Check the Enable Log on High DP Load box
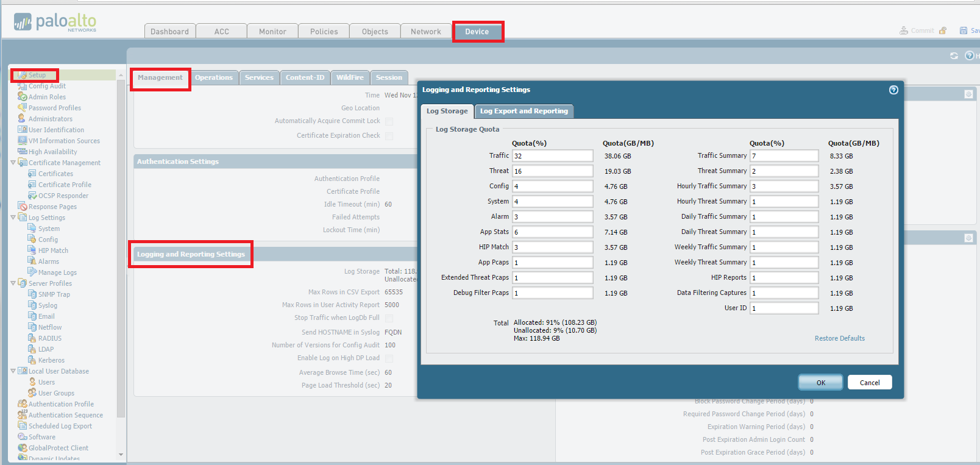This screenshot has width=980, height=465. point(389,358)
